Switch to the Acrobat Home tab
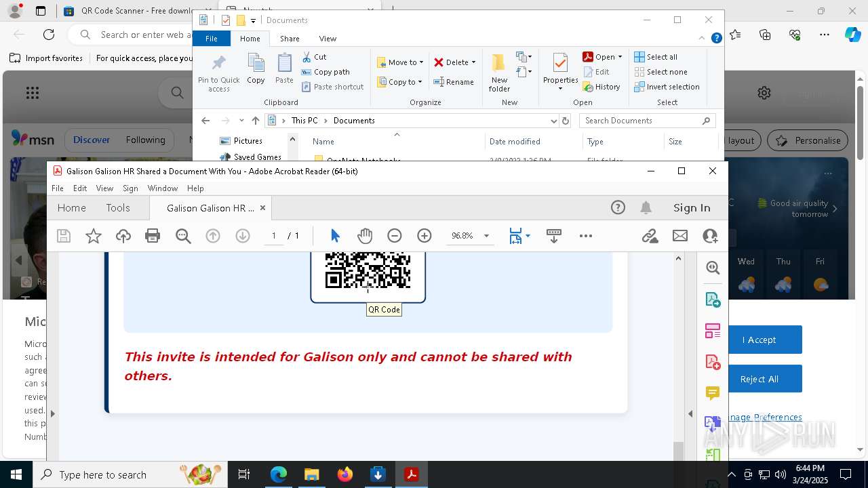 pyautogui.click(x=71, y=208)
